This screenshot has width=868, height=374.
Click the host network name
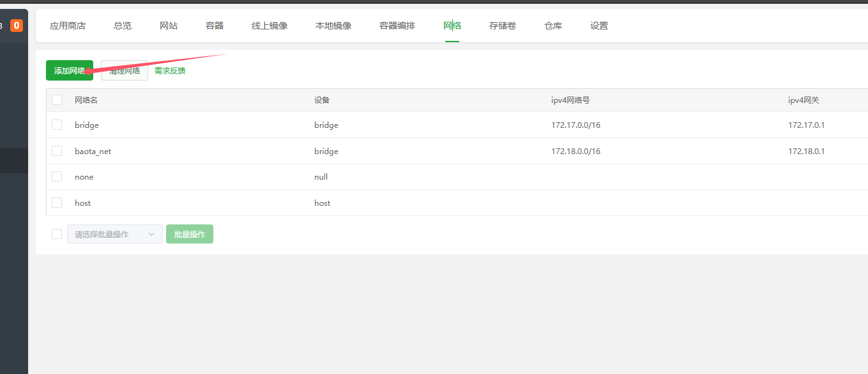coord(83,203)
